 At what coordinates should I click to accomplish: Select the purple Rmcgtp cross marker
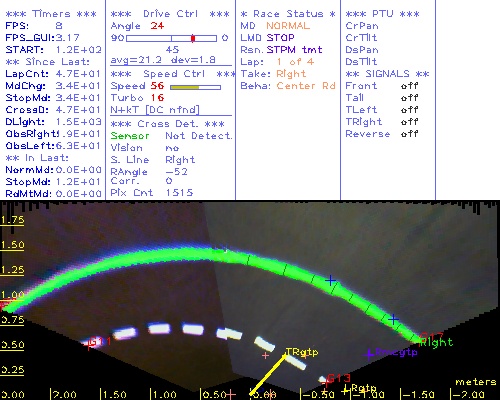(369, 354)
